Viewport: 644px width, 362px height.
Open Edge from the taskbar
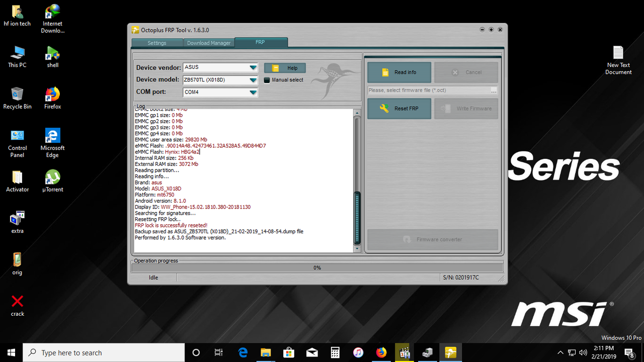pos(243,352)
